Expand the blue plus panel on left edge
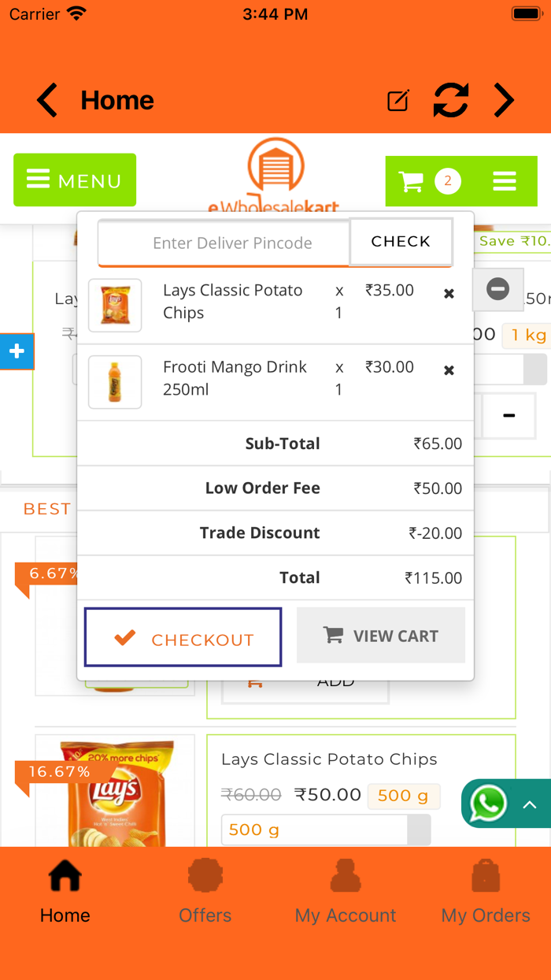 pos(17,351)
